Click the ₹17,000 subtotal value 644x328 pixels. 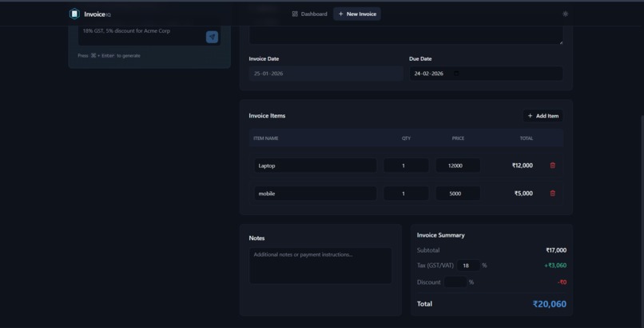pos(556,250)
